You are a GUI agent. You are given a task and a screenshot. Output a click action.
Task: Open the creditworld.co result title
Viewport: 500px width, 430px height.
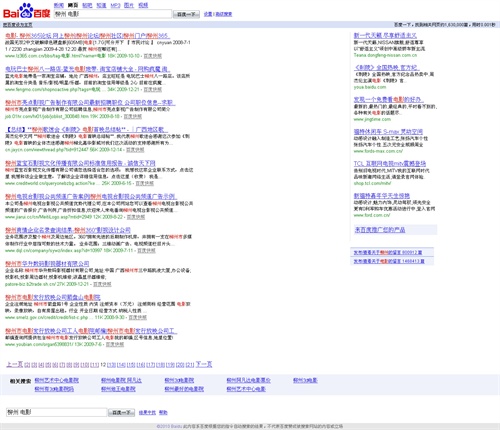click(80, 163)
